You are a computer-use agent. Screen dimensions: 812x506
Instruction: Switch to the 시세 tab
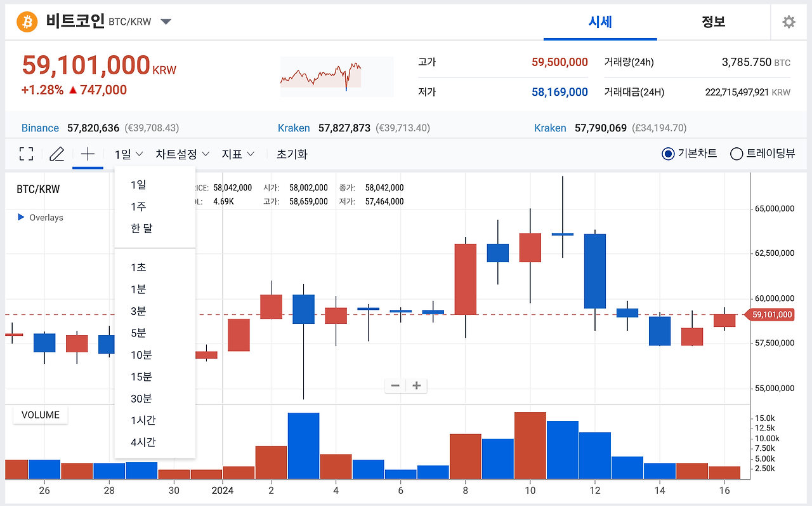[x=600, y=22]
